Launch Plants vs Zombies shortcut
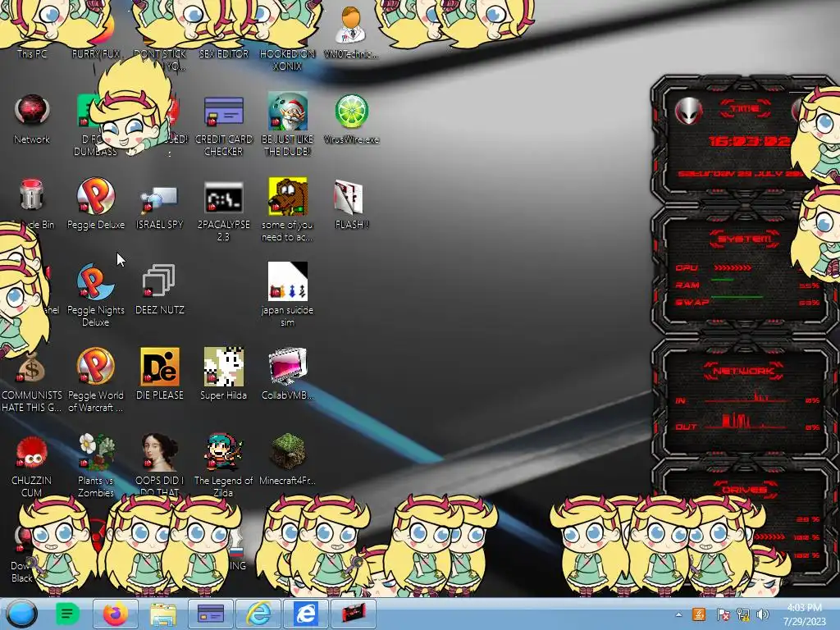This screenshot has height=630, width=840. pyautogui.click(x=95, y=452)
